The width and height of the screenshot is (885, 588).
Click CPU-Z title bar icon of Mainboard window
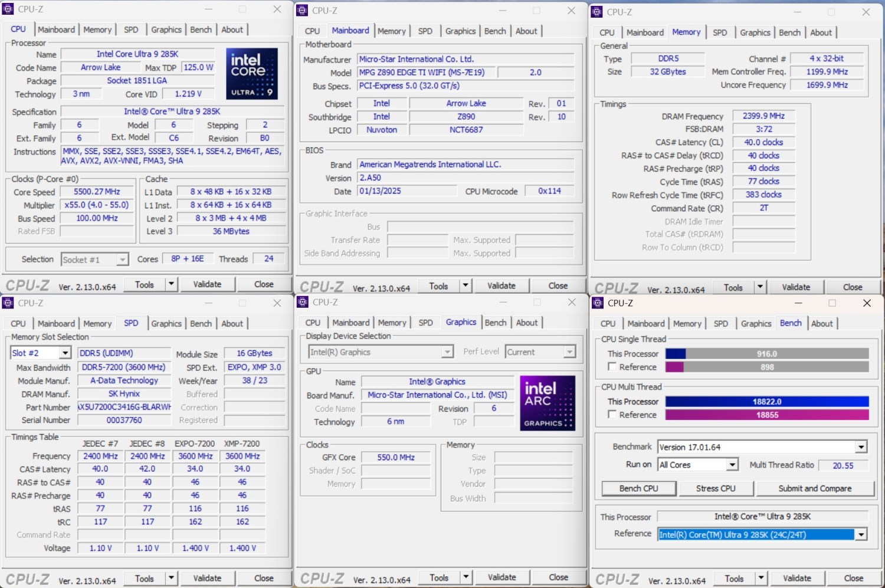click(x=302, y=11)
